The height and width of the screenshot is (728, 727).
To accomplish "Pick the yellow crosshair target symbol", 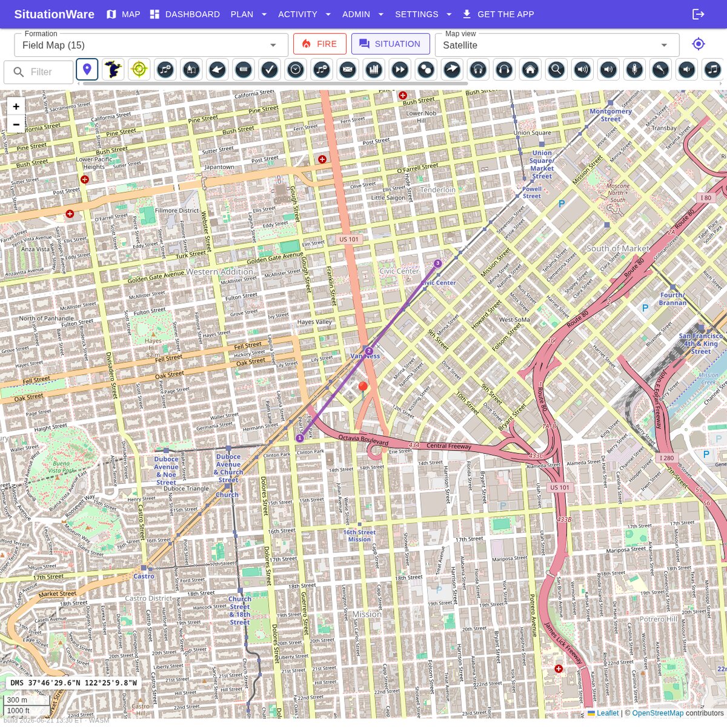I will [x=139, y=70].
